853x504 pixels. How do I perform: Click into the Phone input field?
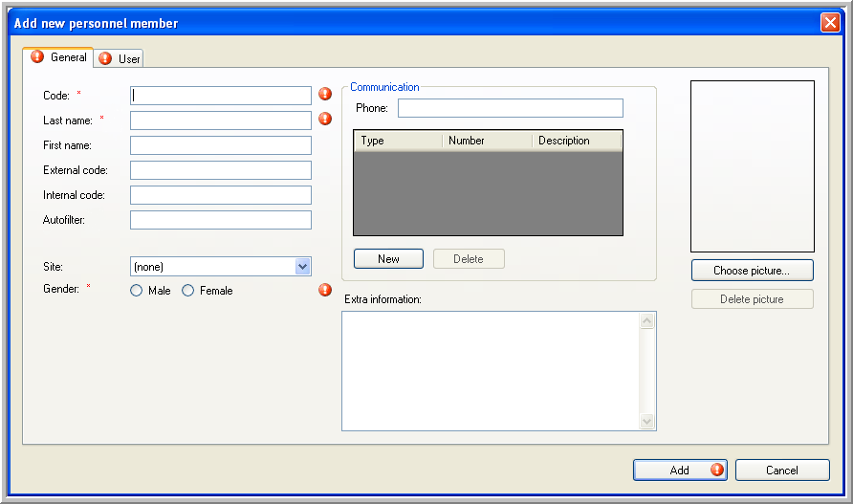(x=510, y=108)
